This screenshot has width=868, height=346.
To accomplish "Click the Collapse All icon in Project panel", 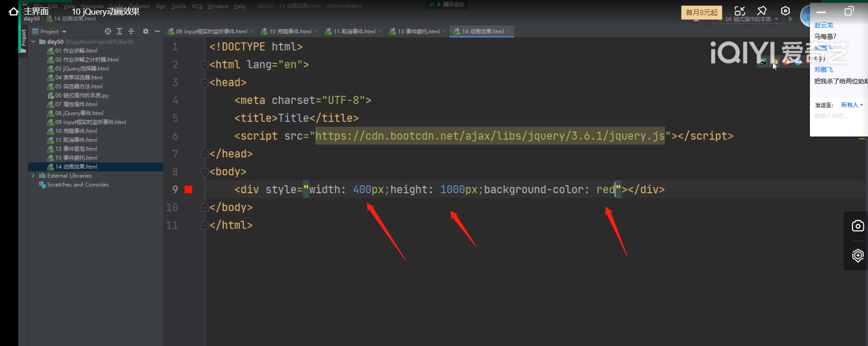I will 131,31.
